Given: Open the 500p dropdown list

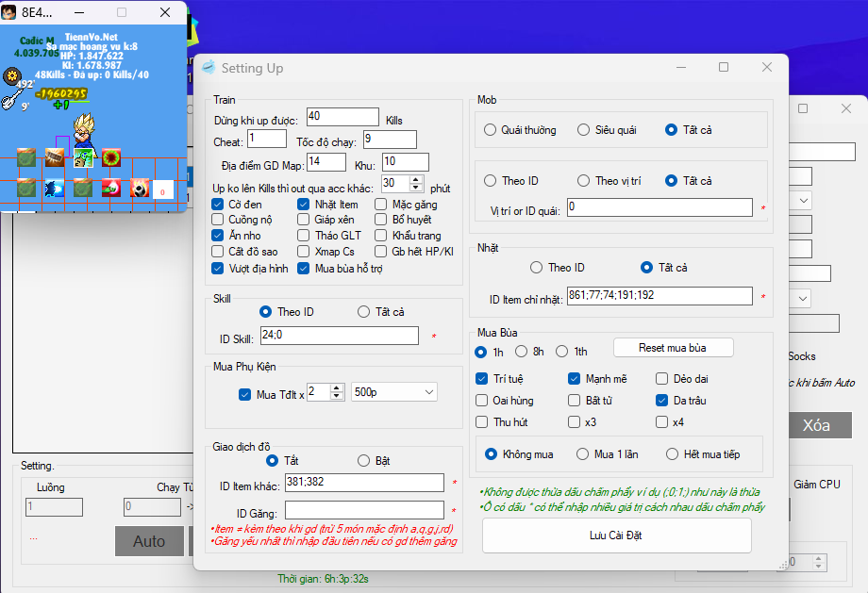Looking at the screenshot, I should click(x=429, y=391).
